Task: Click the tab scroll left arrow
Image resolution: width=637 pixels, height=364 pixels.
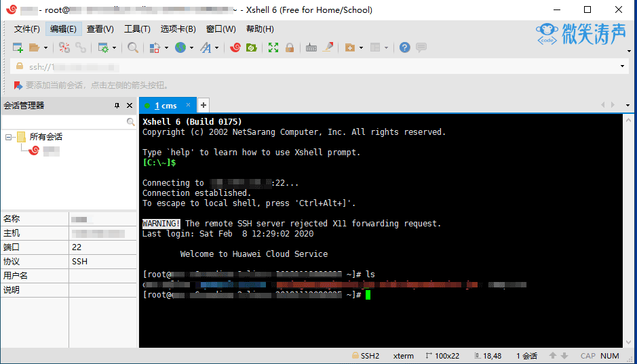Action: [x=603, y=104]
